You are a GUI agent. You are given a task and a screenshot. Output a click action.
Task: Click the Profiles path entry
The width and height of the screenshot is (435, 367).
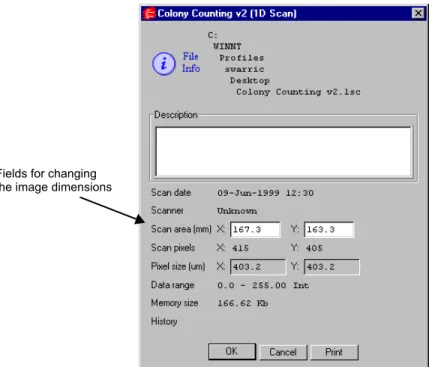(242, 58)
